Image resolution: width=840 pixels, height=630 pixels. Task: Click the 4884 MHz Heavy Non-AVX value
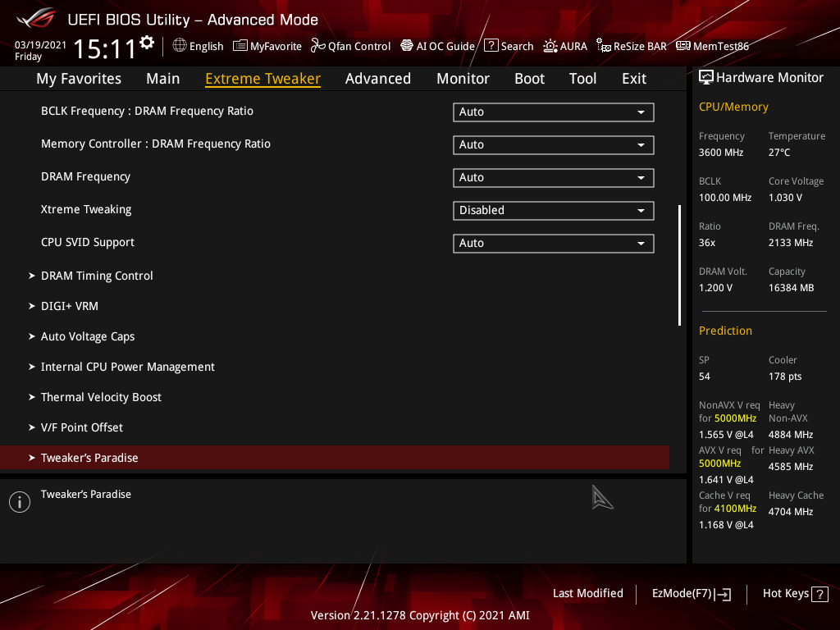[x=791, y=435]
